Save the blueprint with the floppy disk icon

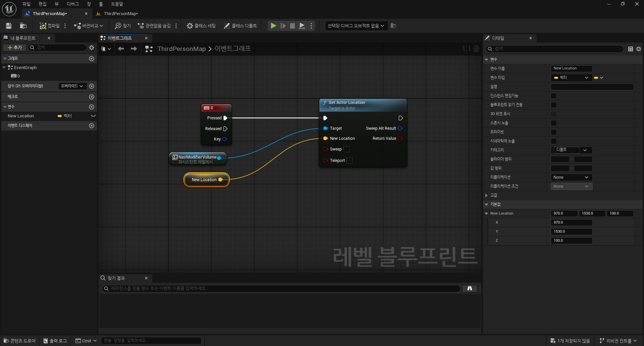click(9, 26)
